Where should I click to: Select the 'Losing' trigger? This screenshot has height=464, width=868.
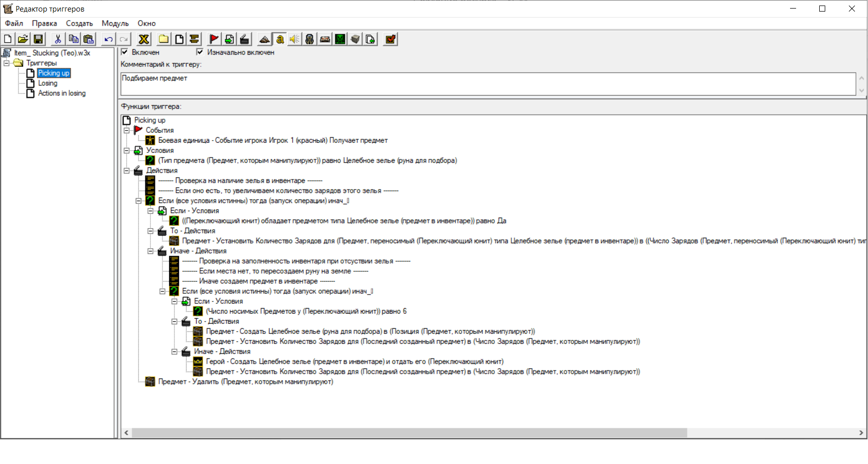click(48, 83)
